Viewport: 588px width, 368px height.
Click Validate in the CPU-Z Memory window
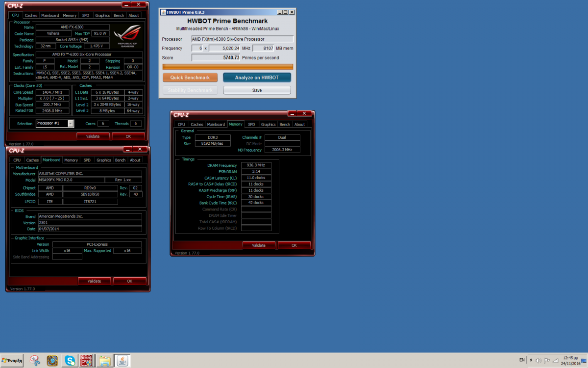259,245
